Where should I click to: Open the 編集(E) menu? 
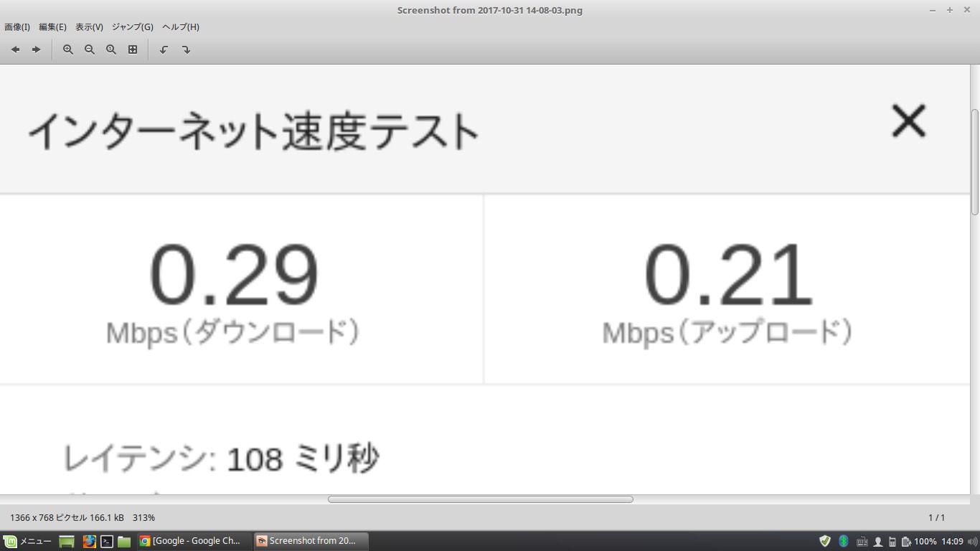pos(52,27)
